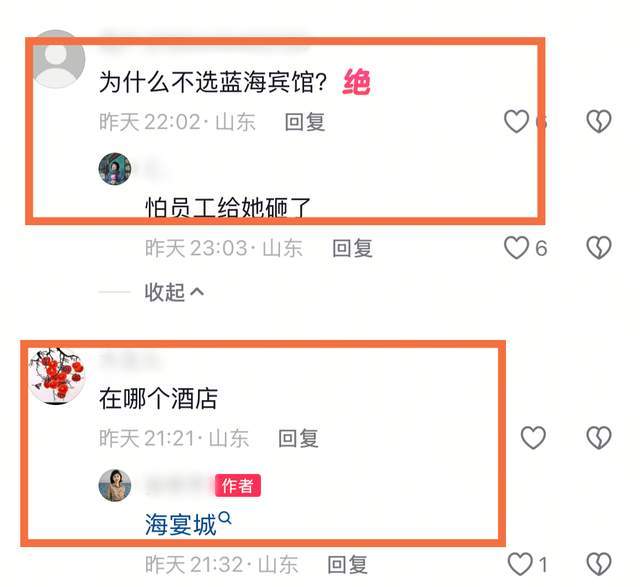The height and width of the screenshot is (587, 640).
Task: Open the author's avatar next to 作者 badge
Action: click(115, 485)
